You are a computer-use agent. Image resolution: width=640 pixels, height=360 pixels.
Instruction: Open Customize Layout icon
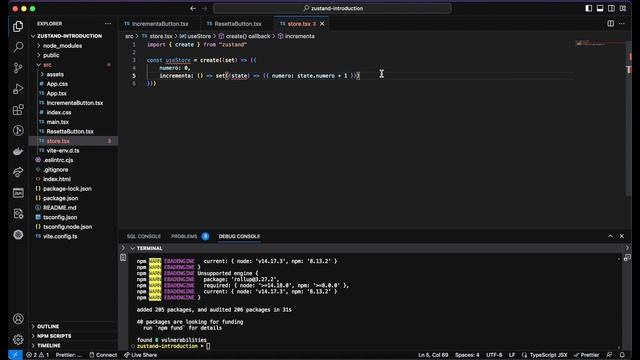[x=623, y=8]
